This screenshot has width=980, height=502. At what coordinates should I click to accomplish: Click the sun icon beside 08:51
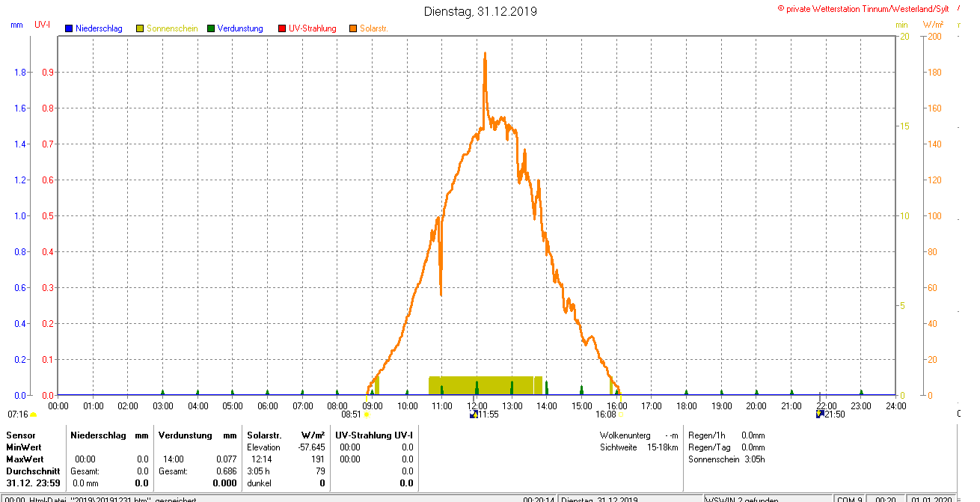(x=367, y=414)
